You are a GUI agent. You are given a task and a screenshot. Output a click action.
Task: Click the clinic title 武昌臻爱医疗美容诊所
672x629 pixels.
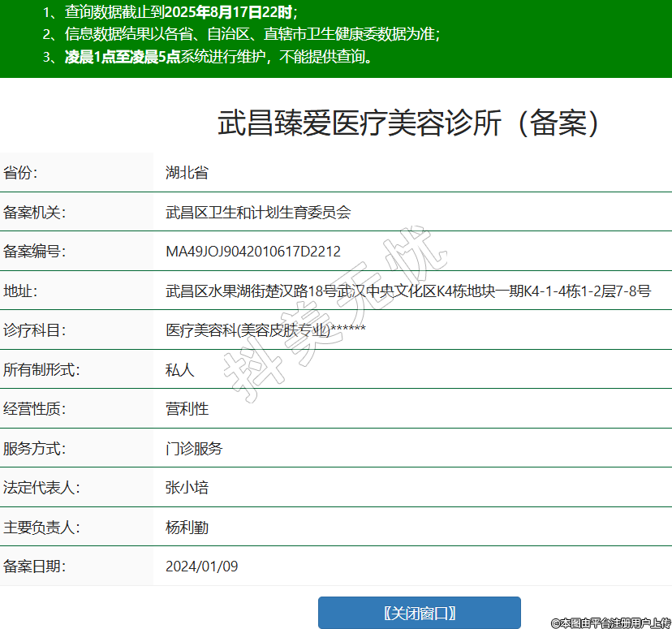(411, 123)
